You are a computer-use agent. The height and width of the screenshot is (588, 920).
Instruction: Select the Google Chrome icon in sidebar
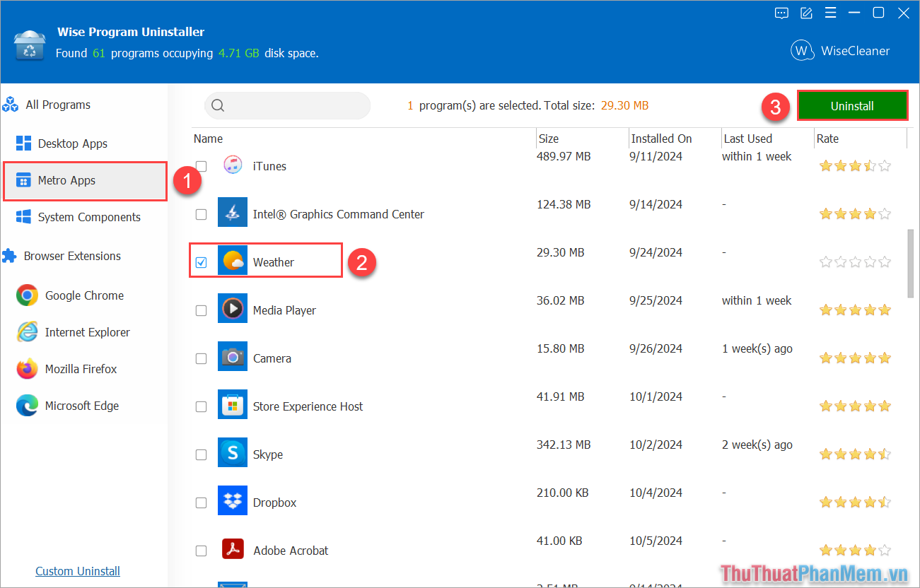[26, 295]
